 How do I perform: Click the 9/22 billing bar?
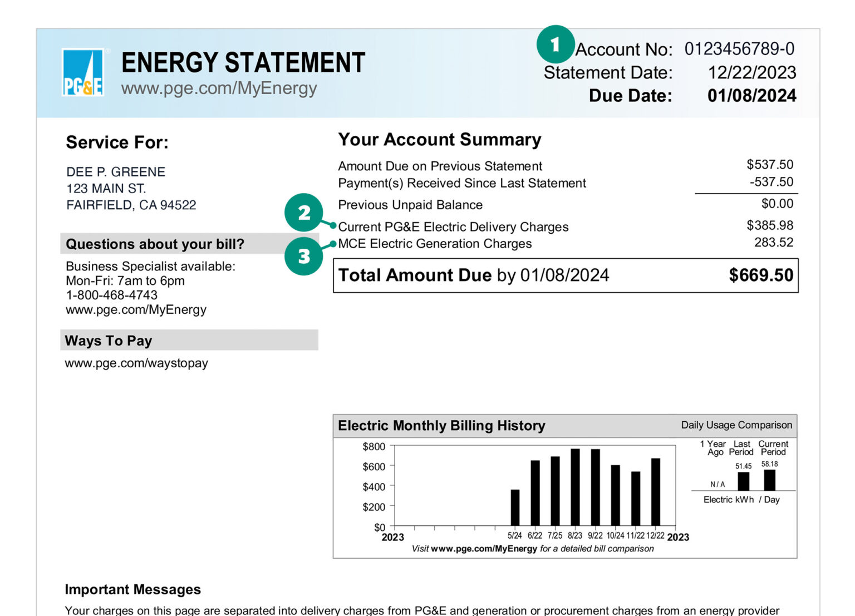[595, 487]
